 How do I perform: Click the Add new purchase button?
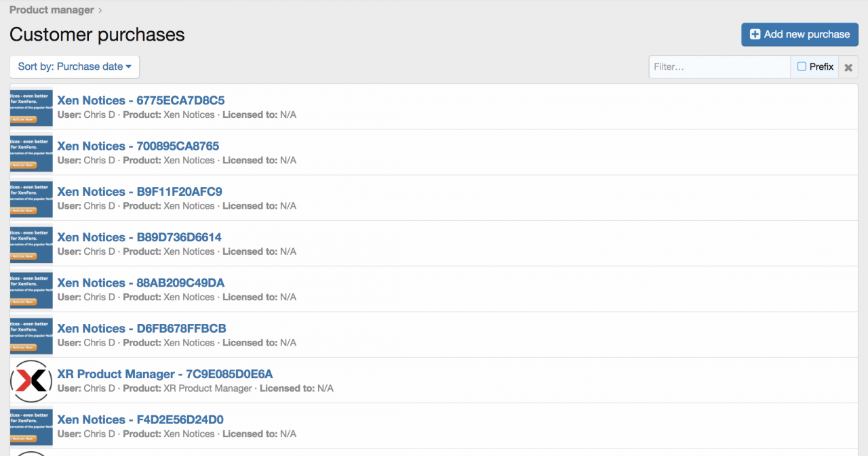coord(800,35)
